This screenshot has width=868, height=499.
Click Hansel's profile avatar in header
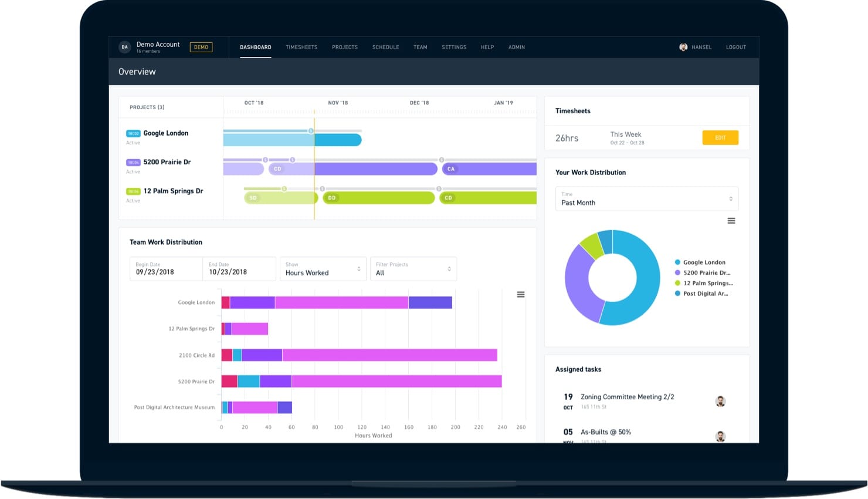pos(683,47)
